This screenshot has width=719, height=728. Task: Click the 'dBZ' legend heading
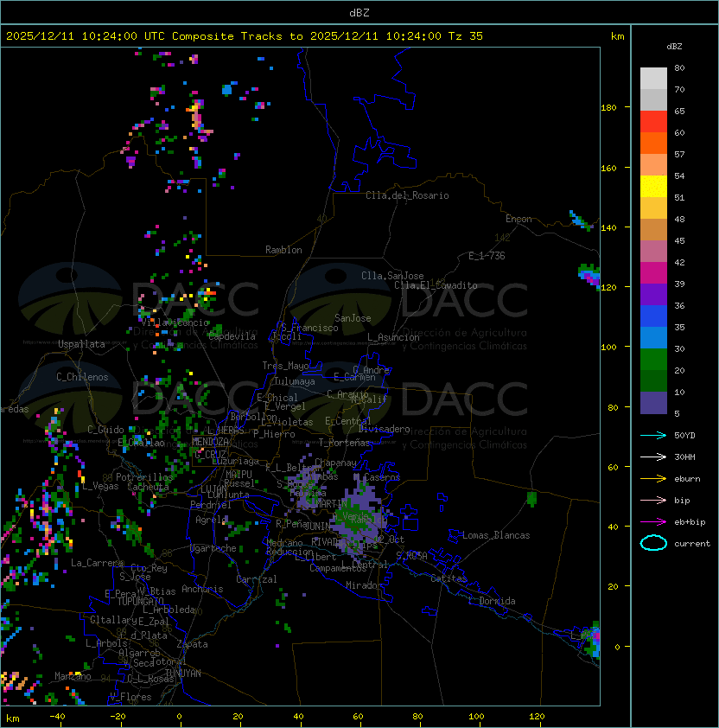coord(674,47)
